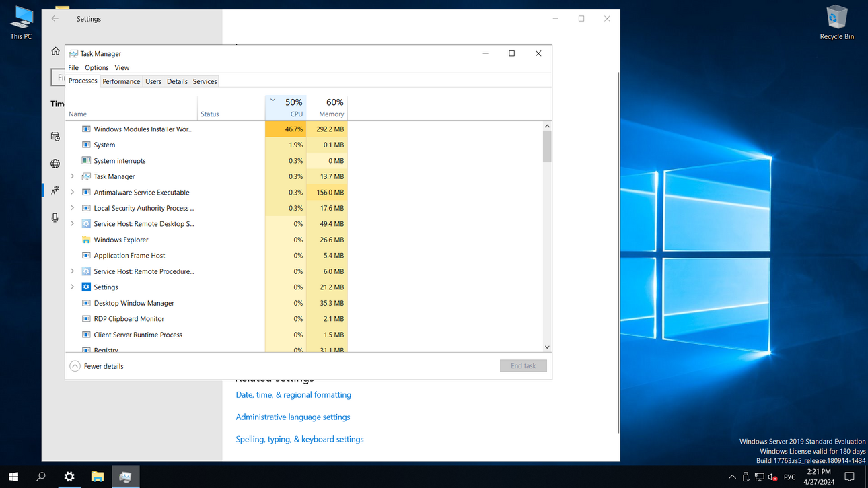Switch input language via РУС indicator
Viewport: 868px width, 488px height.
(x=790, y=477)
